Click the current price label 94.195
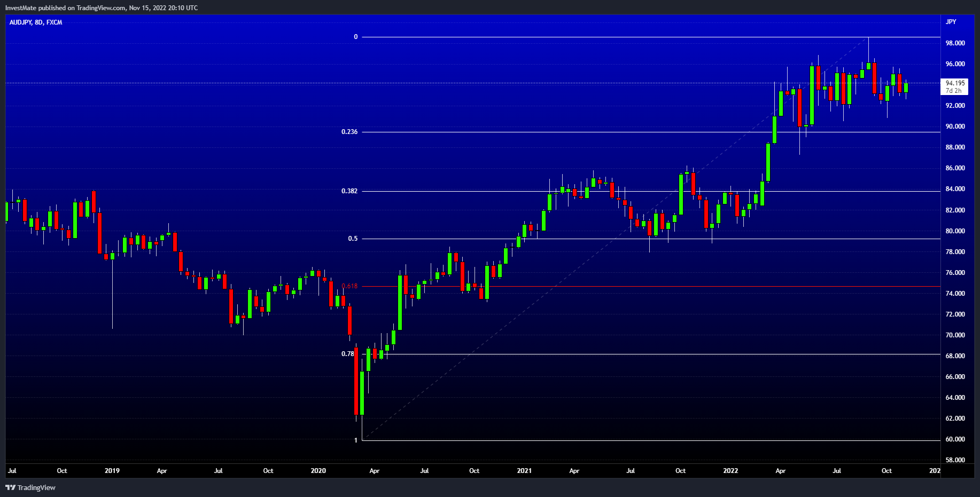This screenshot has height=497, width=980. pos(955,83)
